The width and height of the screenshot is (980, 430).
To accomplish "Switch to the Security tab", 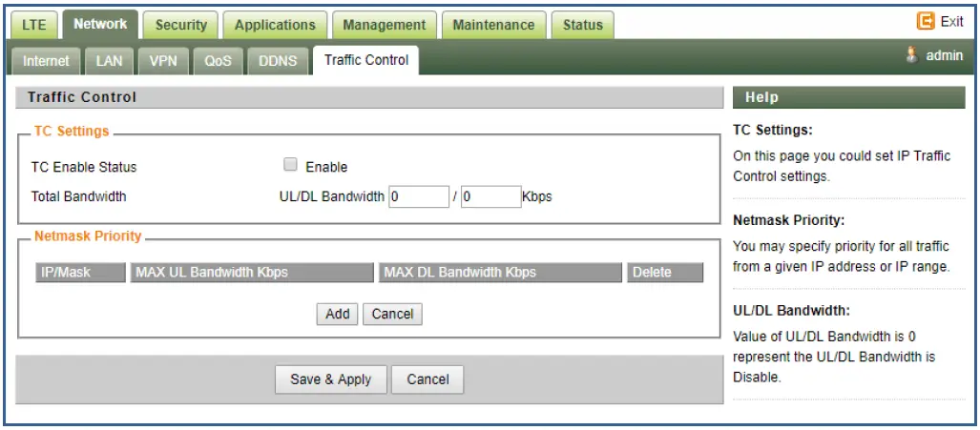I will pos(180,25).
